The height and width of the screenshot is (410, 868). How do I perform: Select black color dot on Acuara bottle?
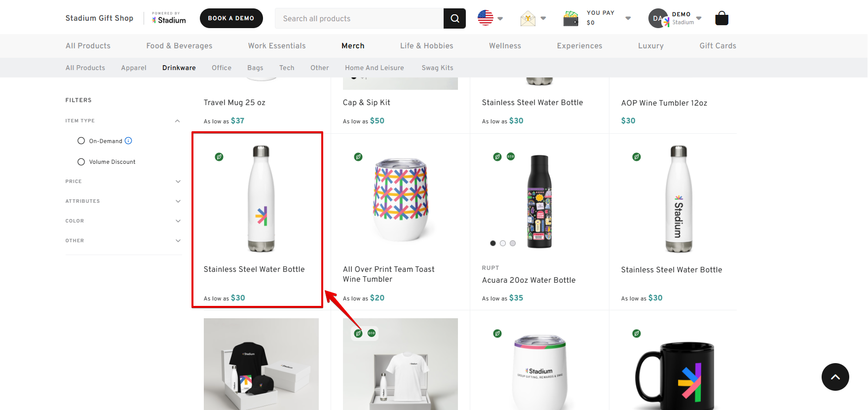492,243
